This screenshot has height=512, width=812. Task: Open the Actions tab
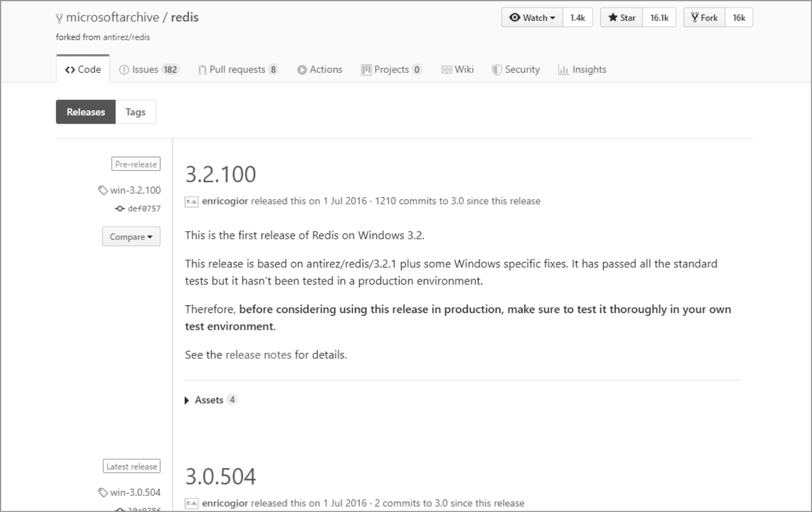pos(320,69)
